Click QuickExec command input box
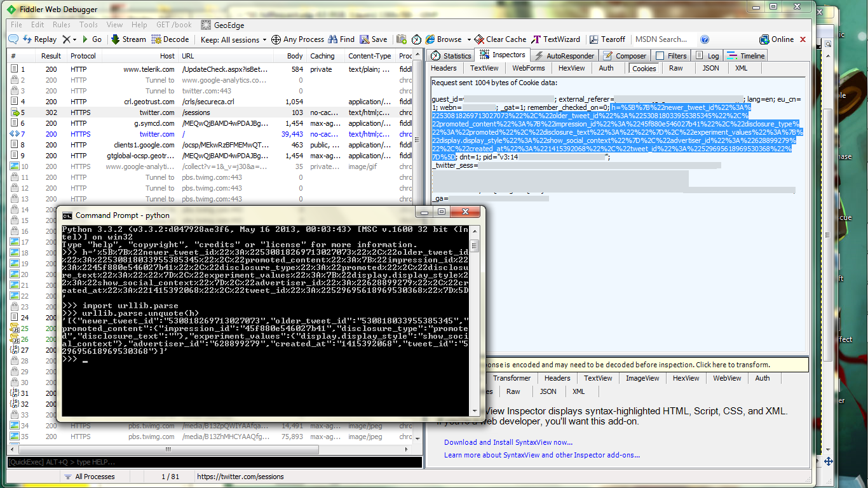The width and height of the screenshot is (868, 488). tap(215, 462)
